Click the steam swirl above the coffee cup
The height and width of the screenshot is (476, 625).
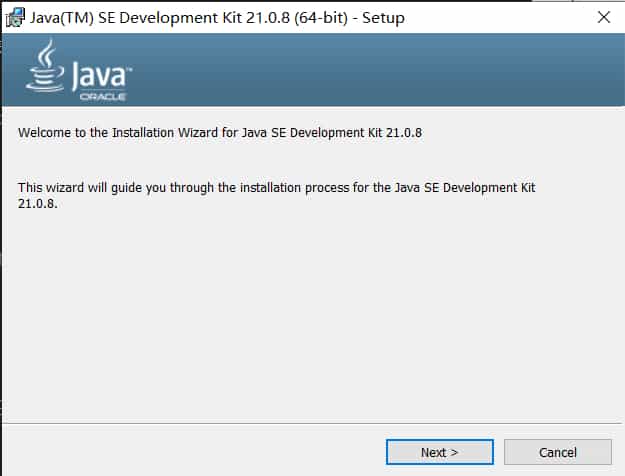(46, 53)
